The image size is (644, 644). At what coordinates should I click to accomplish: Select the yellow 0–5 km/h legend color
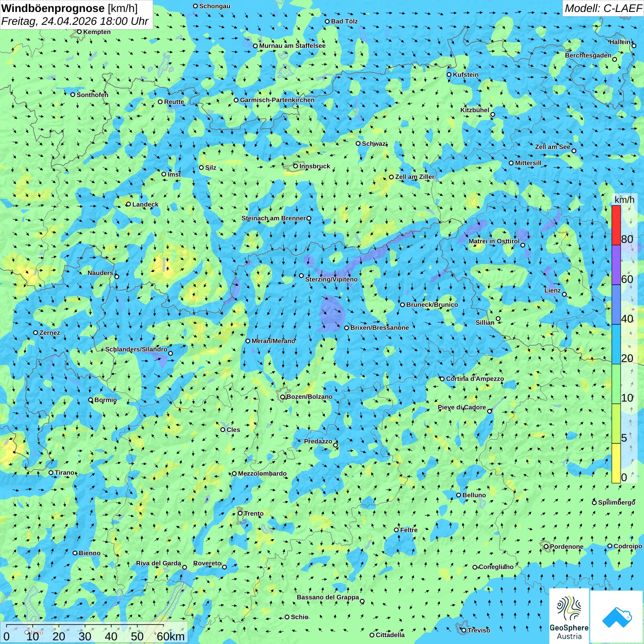pos(616,463)
